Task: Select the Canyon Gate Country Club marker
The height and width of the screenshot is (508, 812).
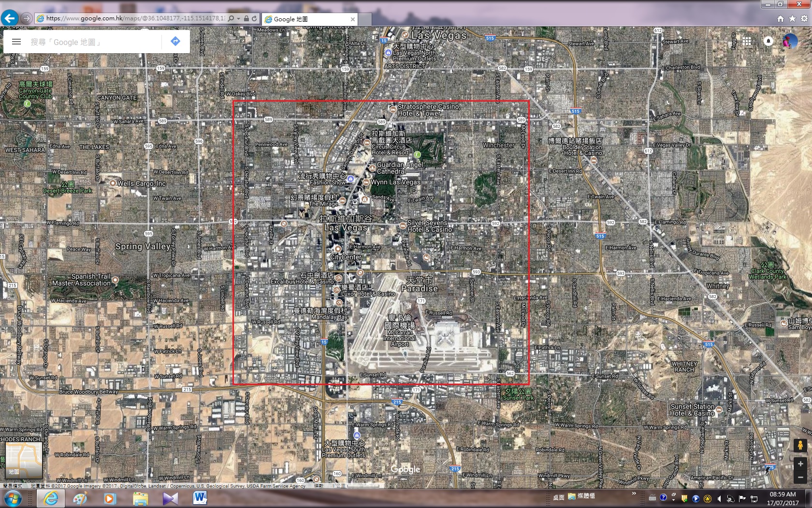Action: (x=28, y=103)
